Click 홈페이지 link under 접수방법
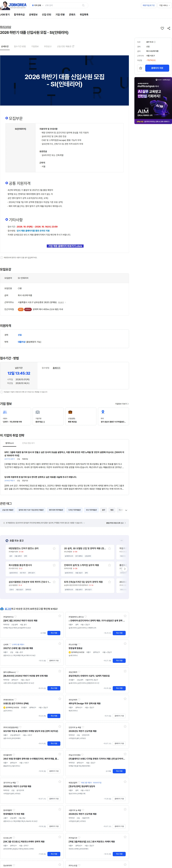 pos(56,368)
